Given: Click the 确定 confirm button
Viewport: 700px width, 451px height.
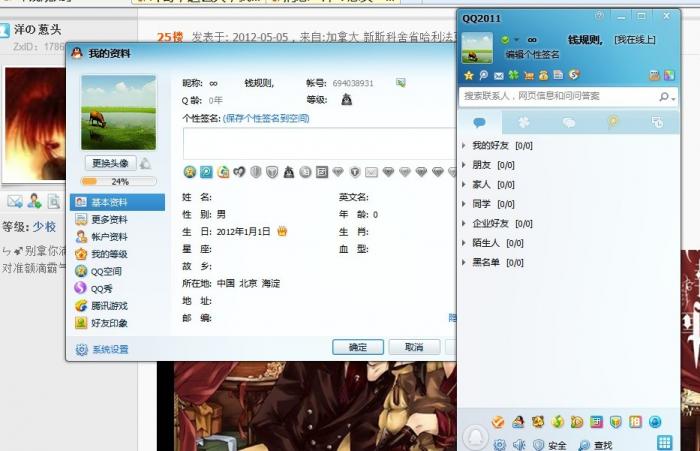Looking at the screenshot, I should coord(358,347).
